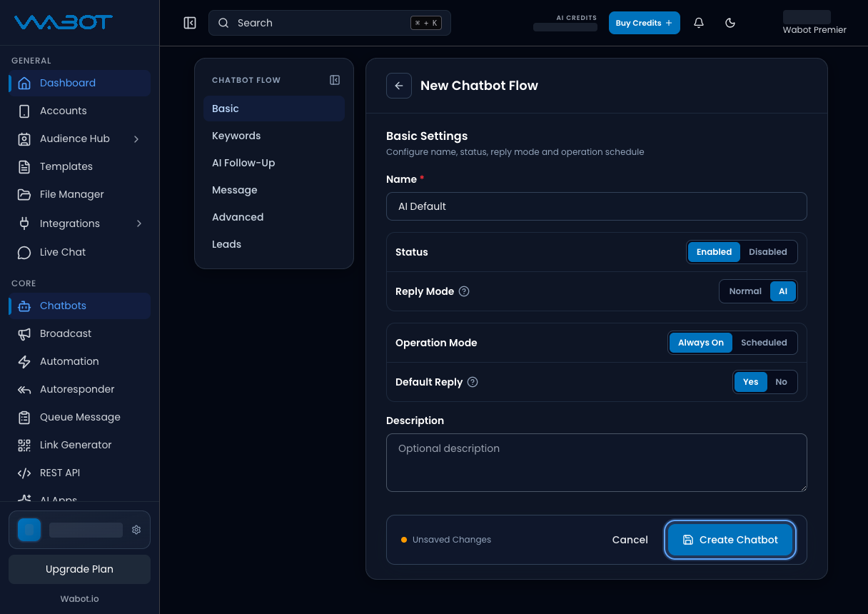The width and height of the screenshot is (868, 614).
Task: Click the Name input field
Action: coord(597,206)
